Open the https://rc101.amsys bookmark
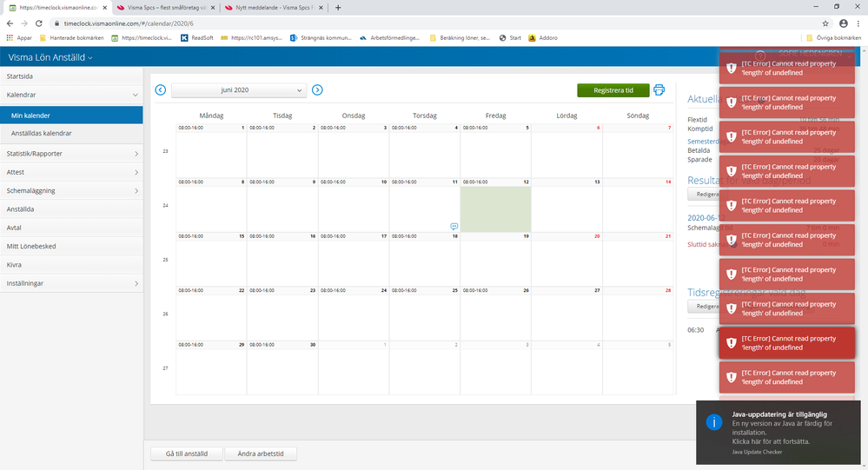868x470 pixels. point(251,37)
